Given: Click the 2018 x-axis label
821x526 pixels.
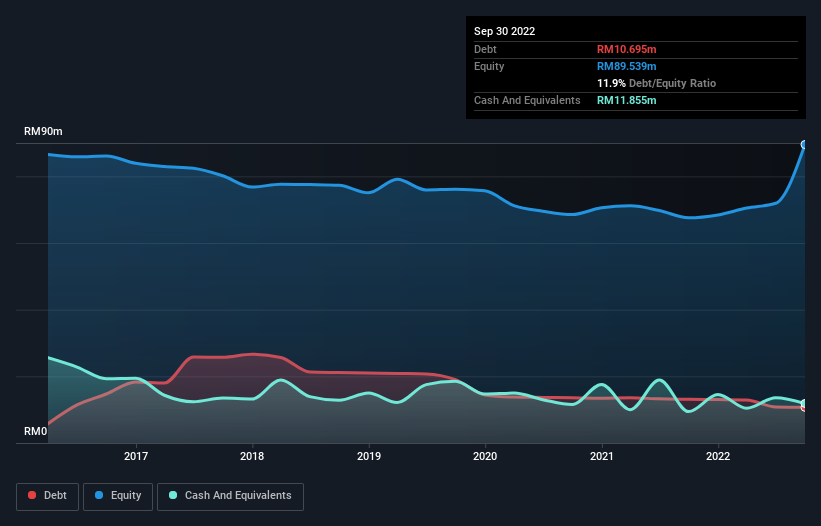Looking at the screenshot, I should coord(253,457).
